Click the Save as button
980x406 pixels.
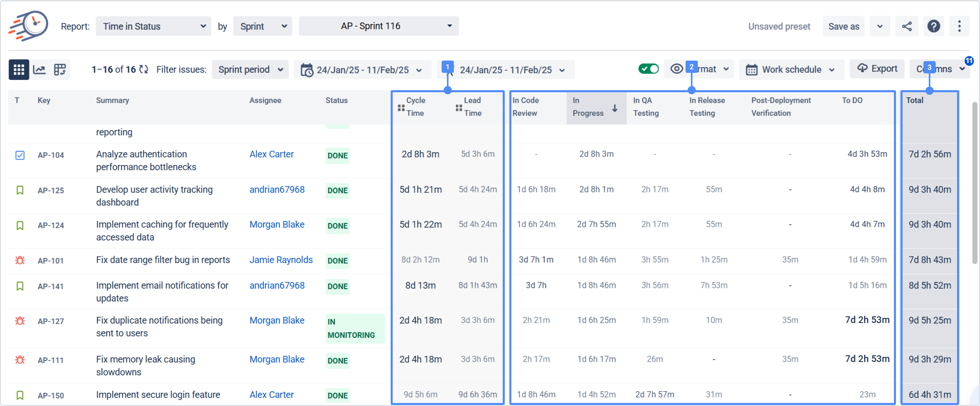(843, 26)
